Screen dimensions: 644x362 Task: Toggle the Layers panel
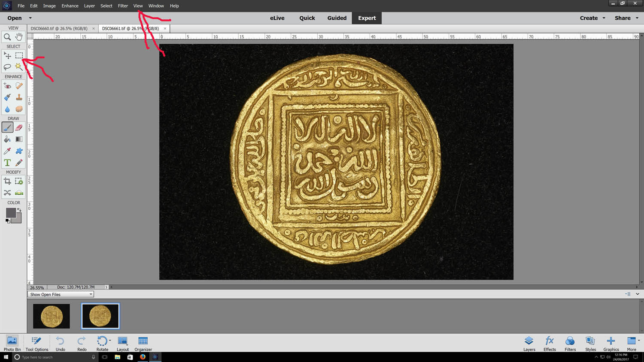529,344
